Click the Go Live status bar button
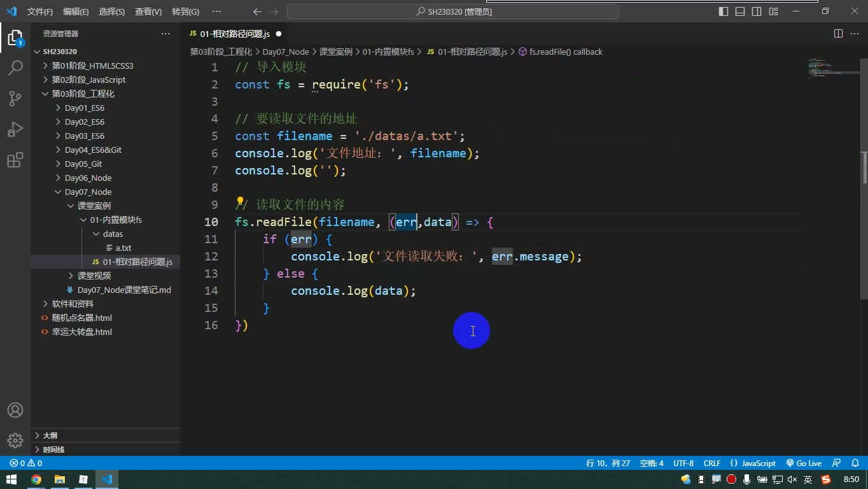The width and height of the screenshot is (868, 489). (x=804, y=464)
